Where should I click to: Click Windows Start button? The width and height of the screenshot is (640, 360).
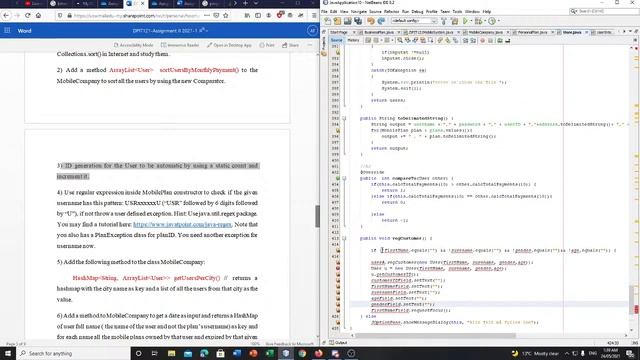[8, 353]
